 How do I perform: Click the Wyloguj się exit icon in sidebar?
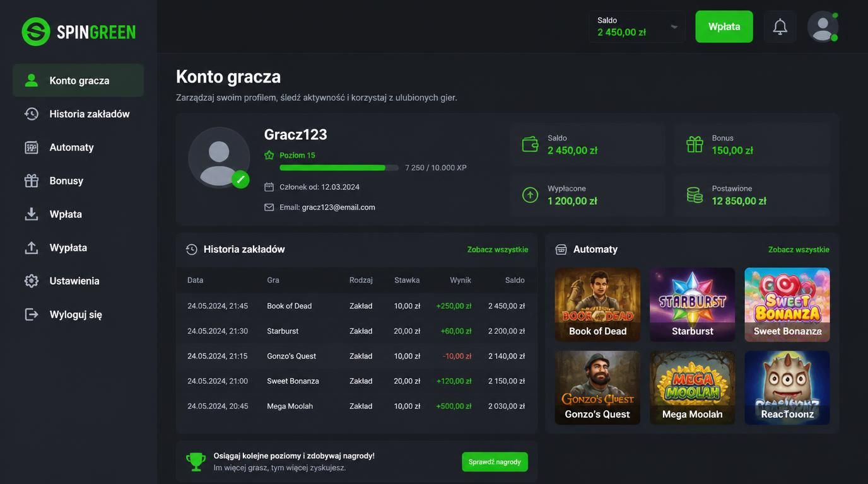[32, 314]
